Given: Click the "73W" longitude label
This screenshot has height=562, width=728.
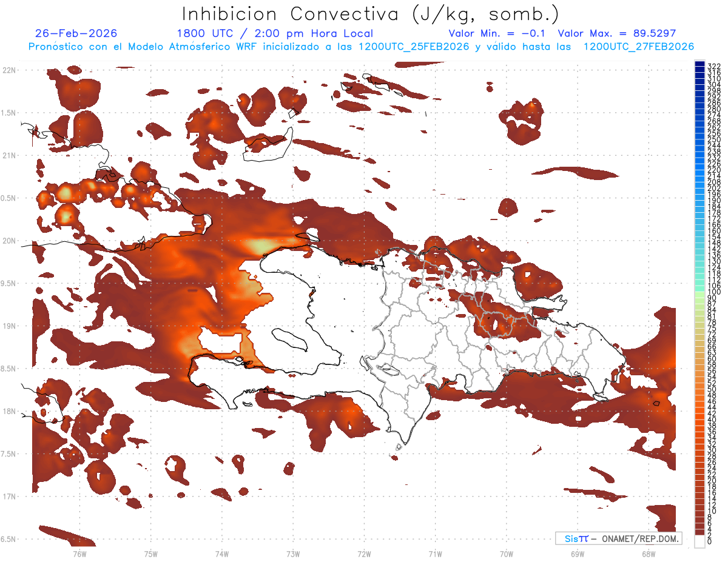Looking at the screenshot, I should (293, 553).
